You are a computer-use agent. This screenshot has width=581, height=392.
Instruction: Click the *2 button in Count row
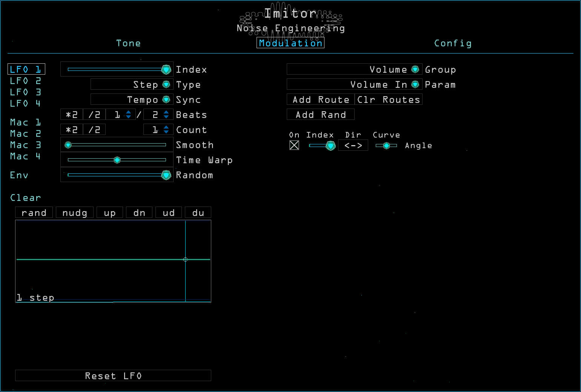pyautogui.click(x=72, y=129)
